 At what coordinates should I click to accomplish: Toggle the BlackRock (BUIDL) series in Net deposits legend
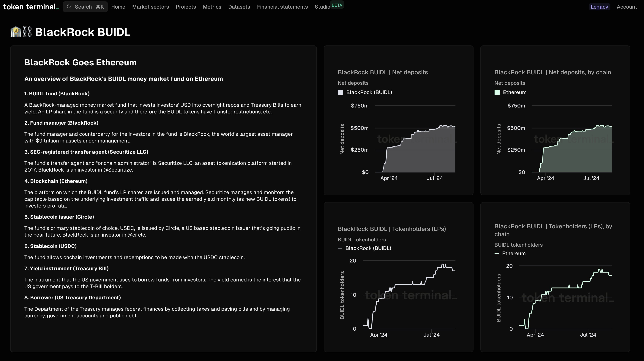tap(369, 92)
